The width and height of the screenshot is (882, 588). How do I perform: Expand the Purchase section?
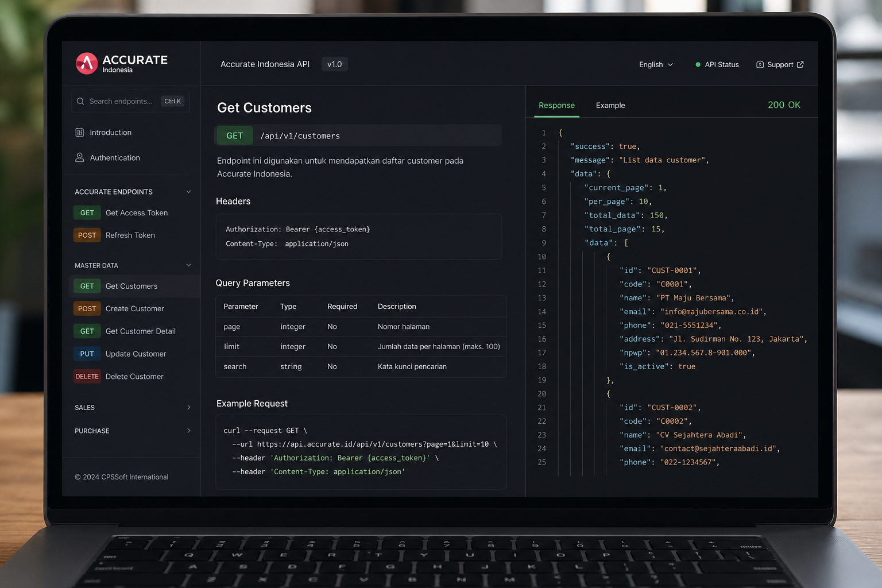pyautogui.click(x=188, y=431)
